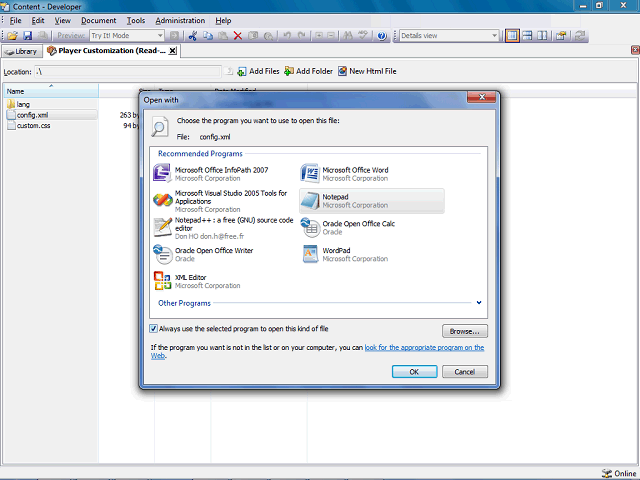Click the highlighted single-pane layout icon
Image resolution: width=640 pixels, height=480 pixels.
coord(512,36)
